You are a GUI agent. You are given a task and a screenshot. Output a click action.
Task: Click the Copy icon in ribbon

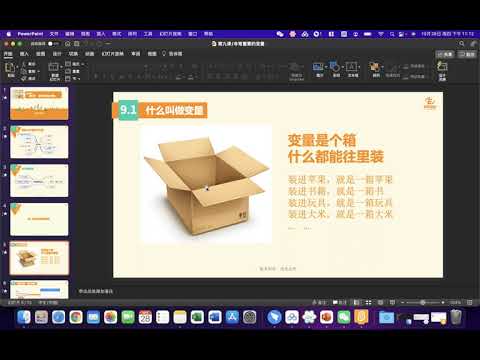[x=24, y=71]
